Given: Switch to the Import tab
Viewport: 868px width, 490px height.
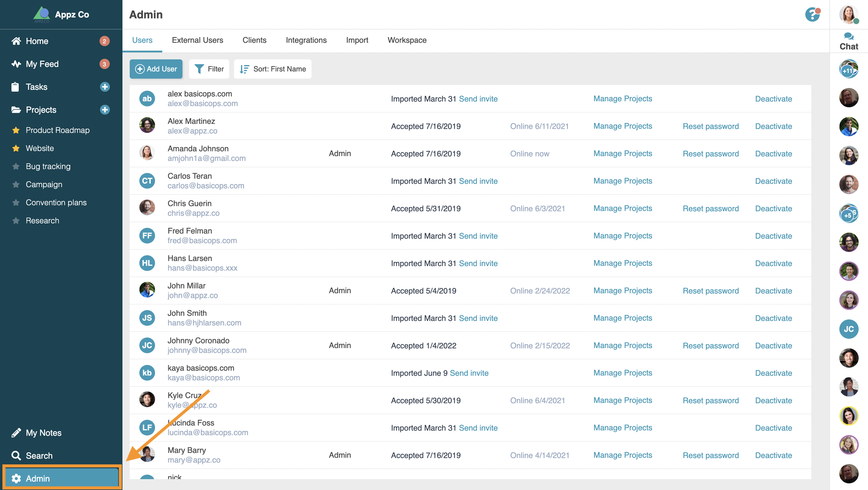Looking at the screenshot, I should tap(357, 40).
